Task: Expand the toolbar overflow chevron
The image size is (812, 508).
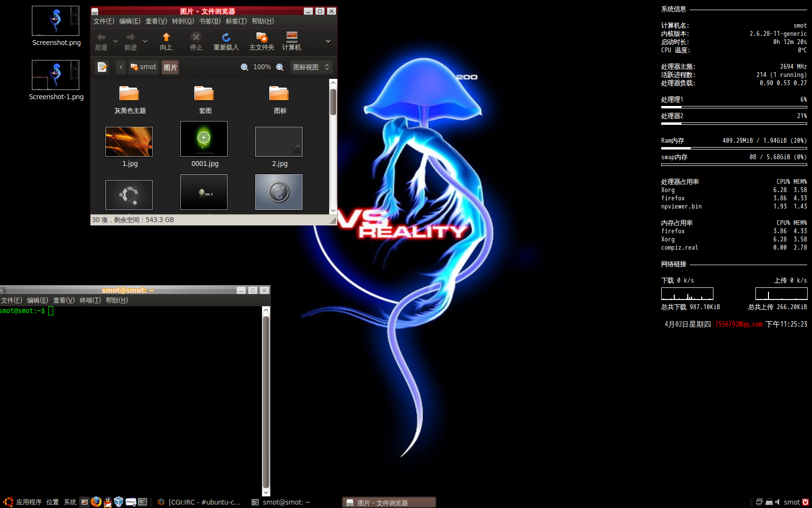Action: pyautogui.click(x=328, y=41)
